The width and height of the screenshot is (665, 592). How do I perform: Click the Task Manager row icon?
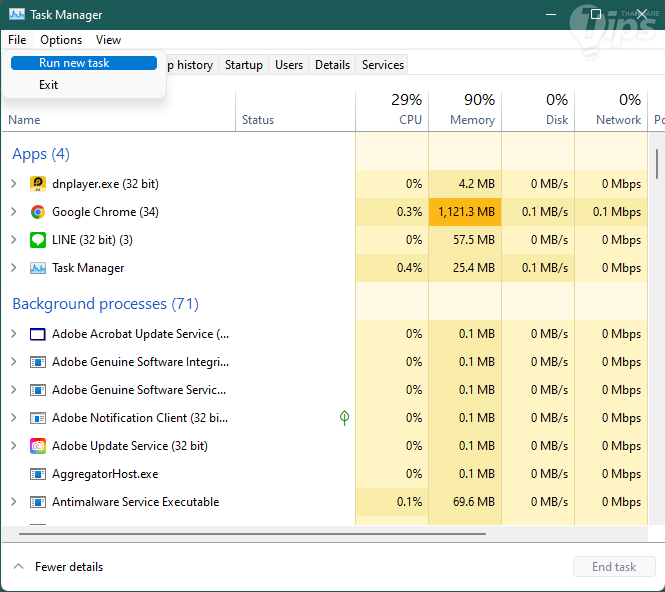click(x=38, y=268)
